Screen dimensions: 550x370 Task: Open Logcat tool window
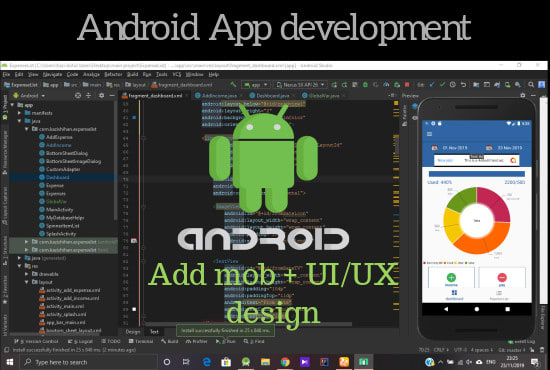point(80,341)
